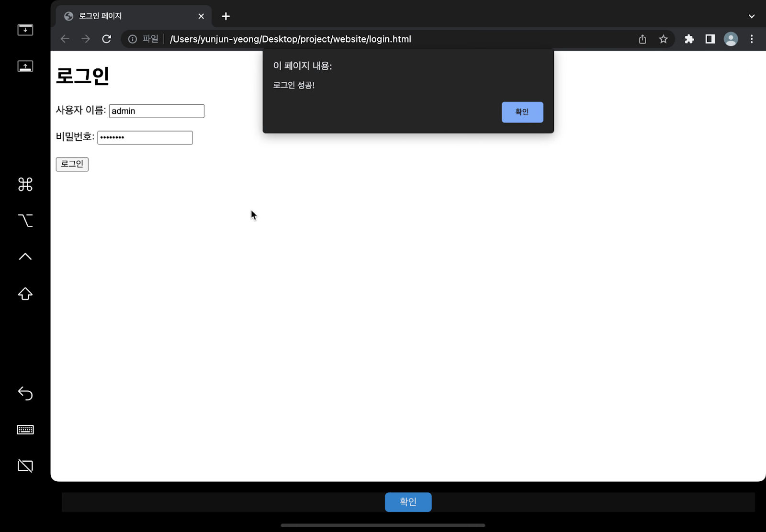Focus the 사용자 이름 input field

[x=157, y=111]
